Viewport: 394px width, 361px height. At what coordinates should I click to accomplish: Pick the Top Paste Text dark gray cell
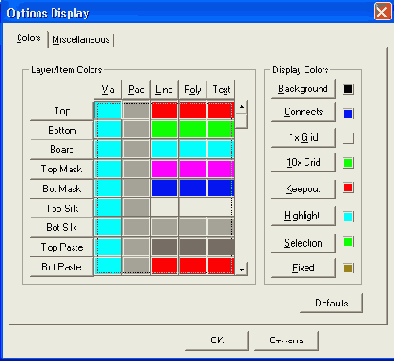coord(221,247)
